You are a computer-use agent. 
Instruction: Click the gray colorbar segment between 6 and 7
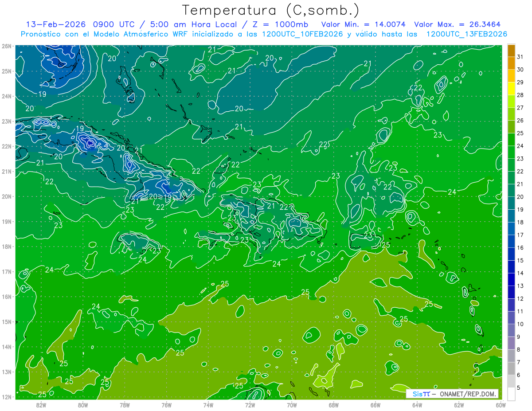click(511, 368)
